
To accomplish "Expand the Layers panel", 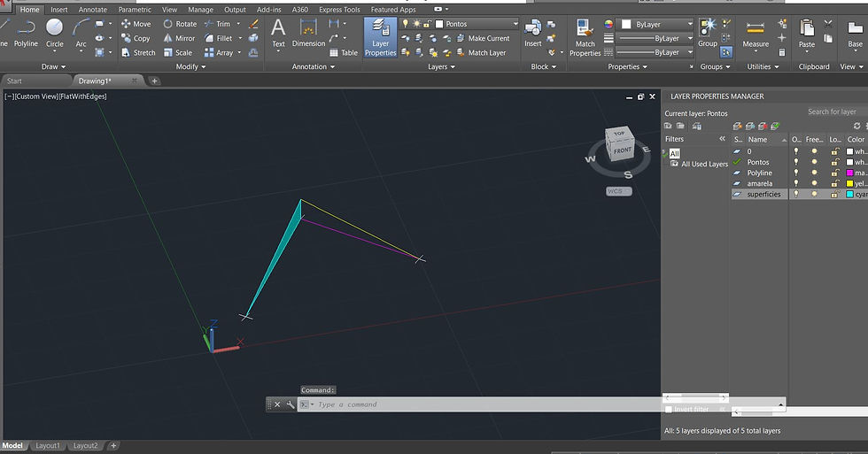I will tap(441, 66).
